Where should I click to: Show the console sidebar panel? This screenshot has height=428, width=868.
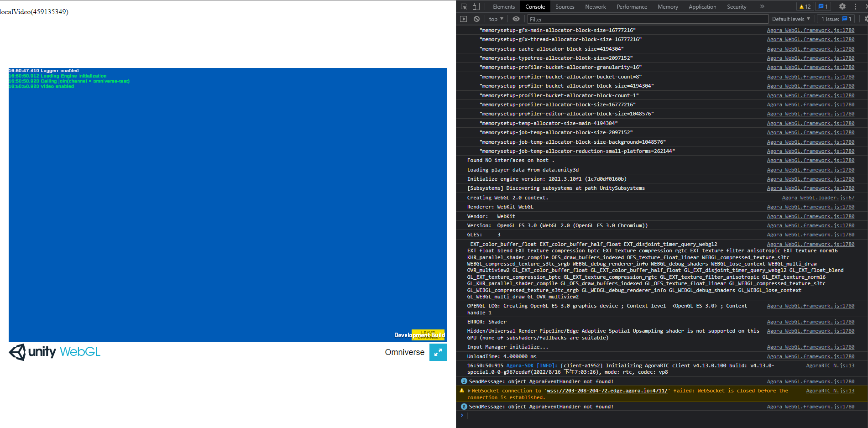463,19
